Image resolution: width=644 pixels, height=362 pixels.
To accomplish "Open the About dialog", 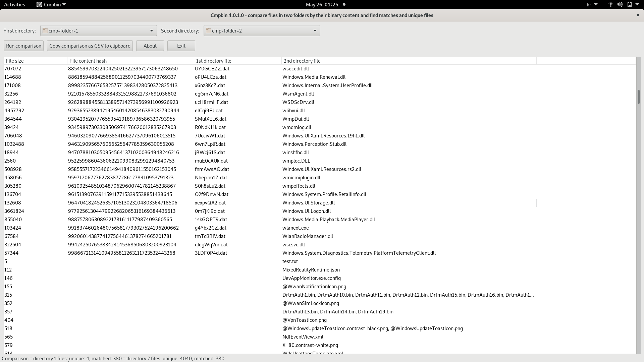I will pyautogui.click(x=150, y=46).
